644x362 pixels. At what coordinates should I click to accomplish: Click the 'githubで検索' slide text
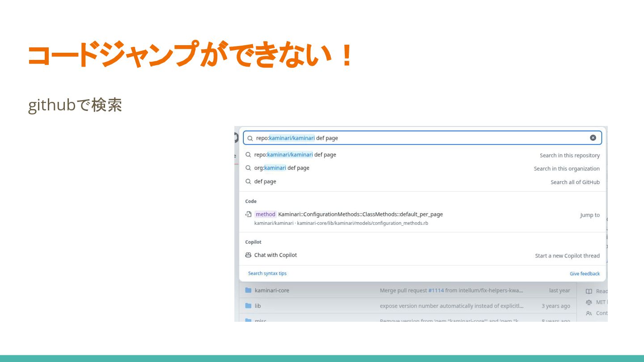click(75, 105)
